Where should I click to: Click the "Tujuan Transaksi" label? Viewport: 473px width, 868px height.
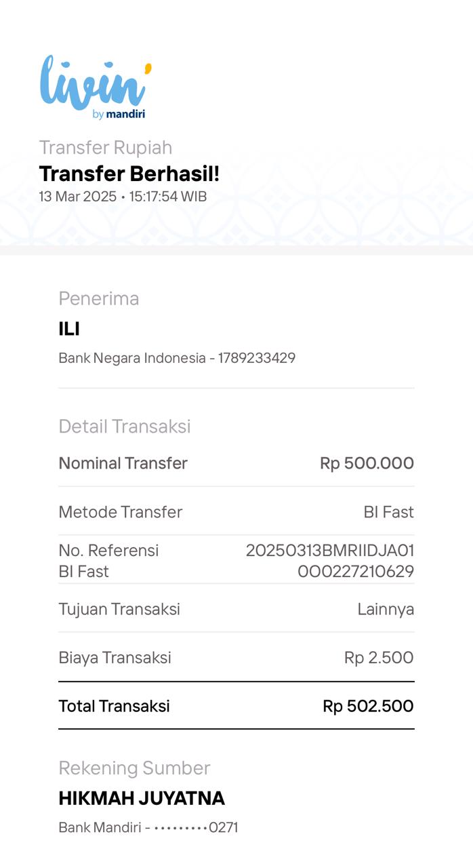pos(119,609)
